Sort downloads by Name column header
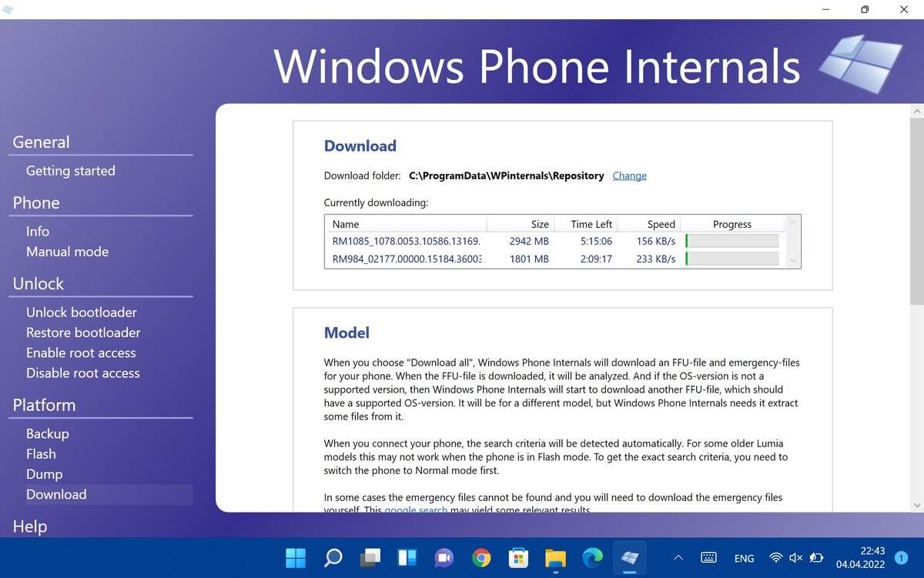This screenshot has height=578, width=924. 406,224
